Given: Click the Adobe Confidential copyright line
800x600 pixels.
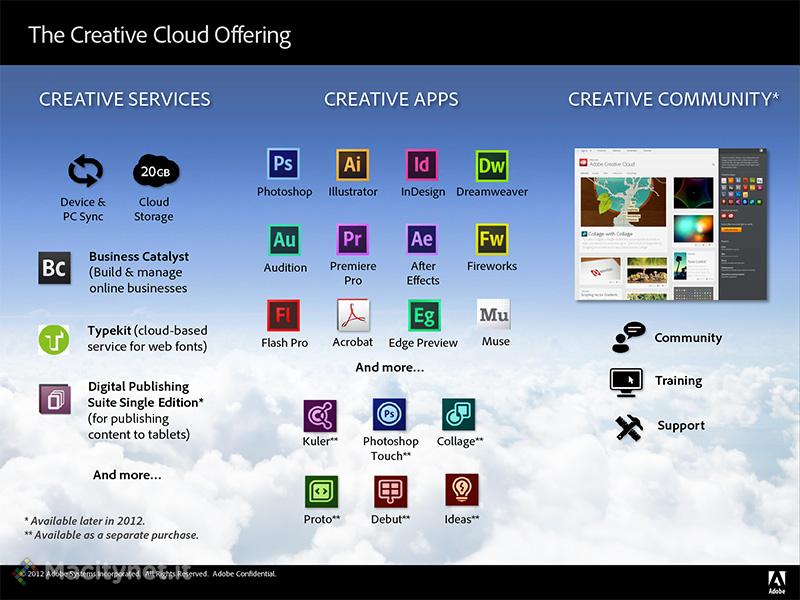Looking at the screenshot, I should pyautogui.click(x=148, y=574).
